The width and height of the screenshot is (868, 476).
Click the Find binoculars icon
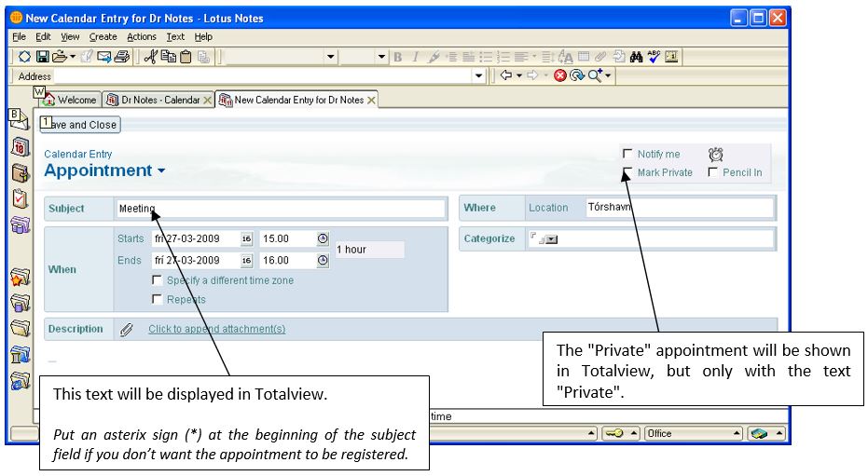tap(636, 57)
